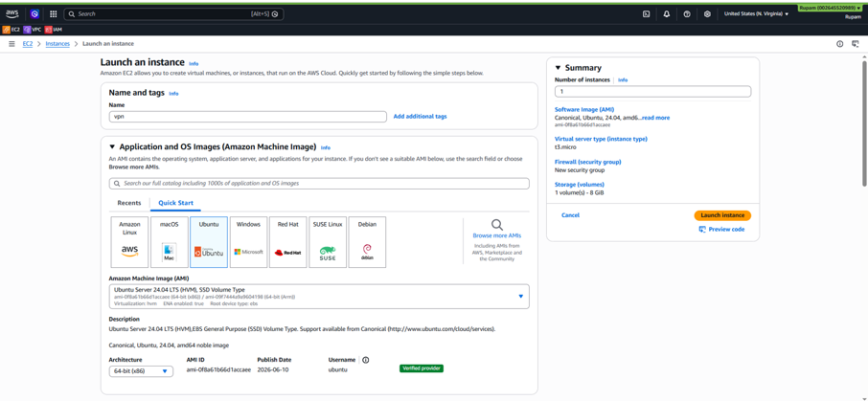
Task: Open the Architecture 64-bit (x86) dropdown
Action: (x=141, y=371)
